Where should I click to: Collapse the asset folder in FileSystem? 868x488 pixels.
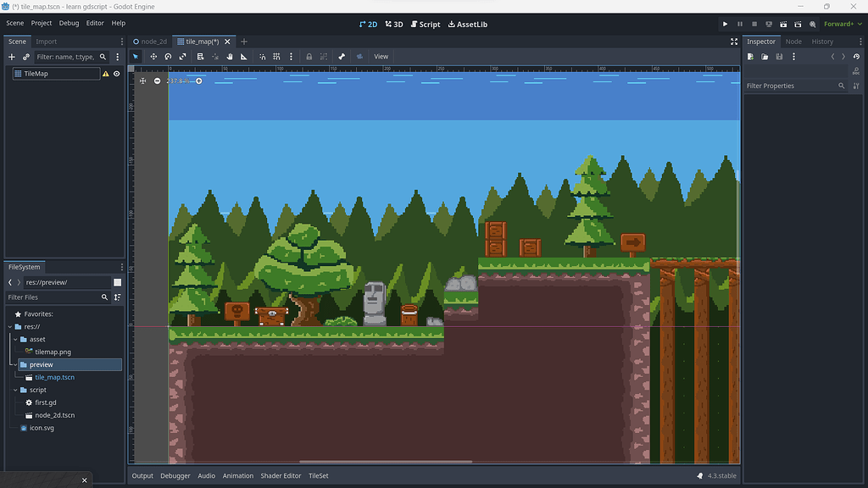tap(15, 339)
